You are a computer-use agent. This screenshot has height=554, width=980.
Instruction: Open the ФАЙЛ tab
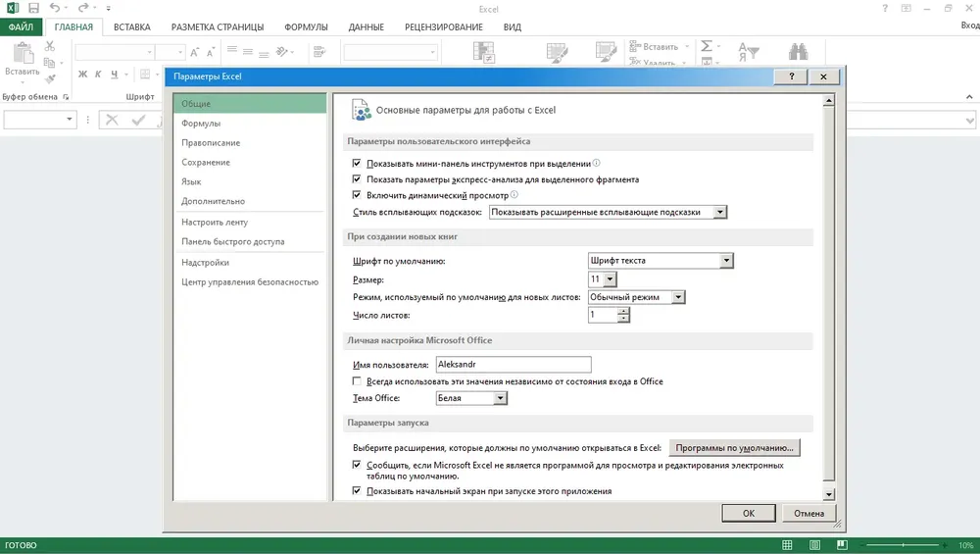[x=21, y=26]
